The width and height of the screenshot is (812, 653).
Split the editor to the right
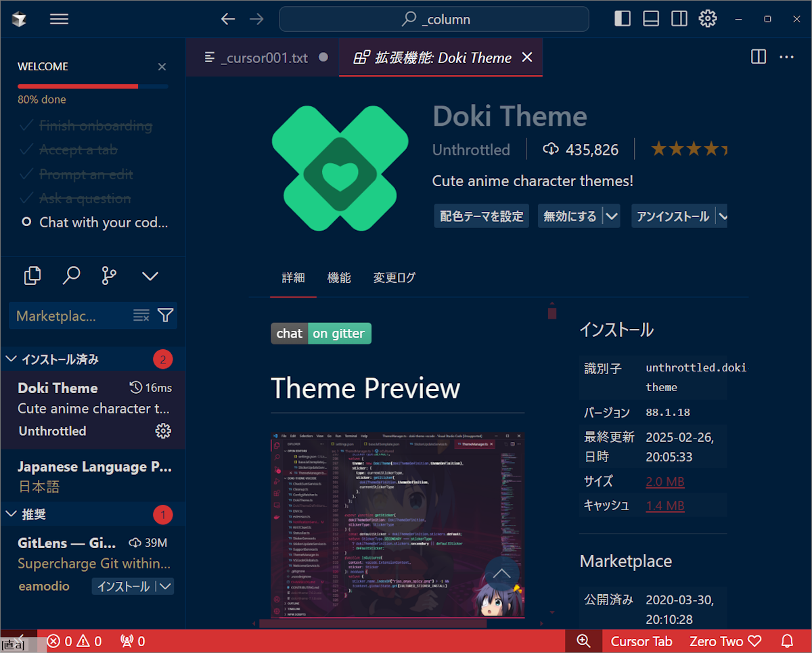tap(759, 57)
